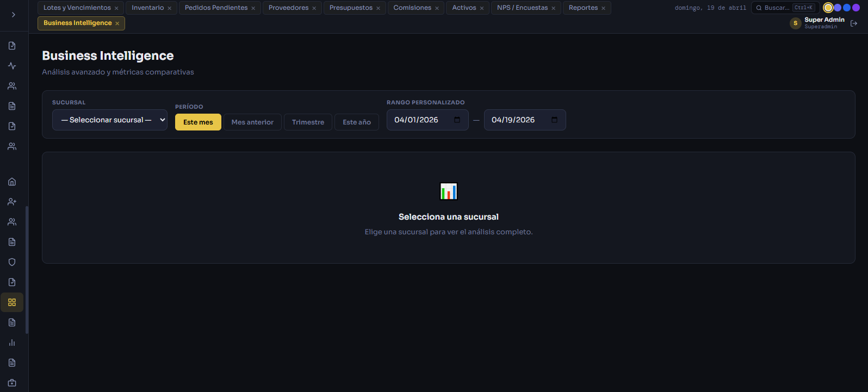The image size is (868, 392).
Task: Click the briefcase icon in sidebar
Action: click(12, 383)
